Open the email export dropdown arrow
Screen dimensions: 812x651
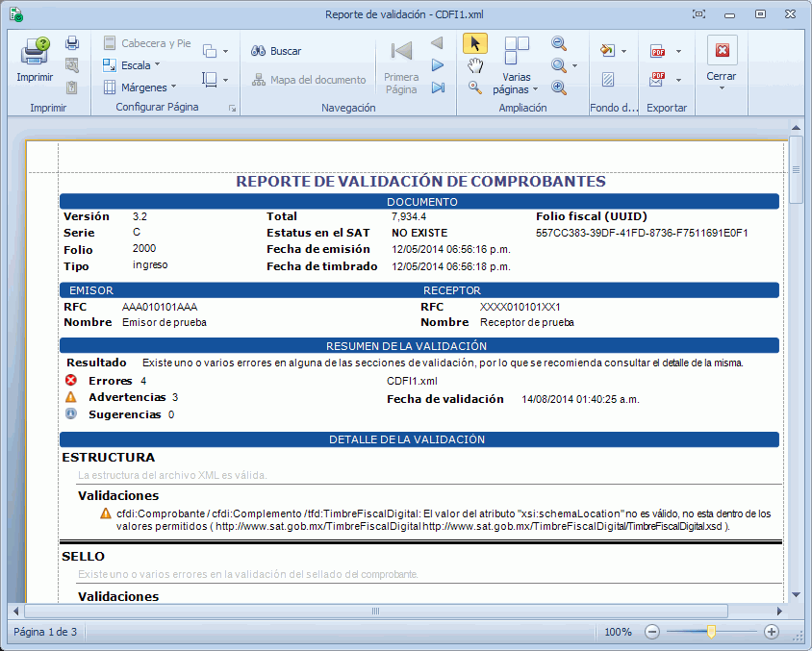(678, 80)
